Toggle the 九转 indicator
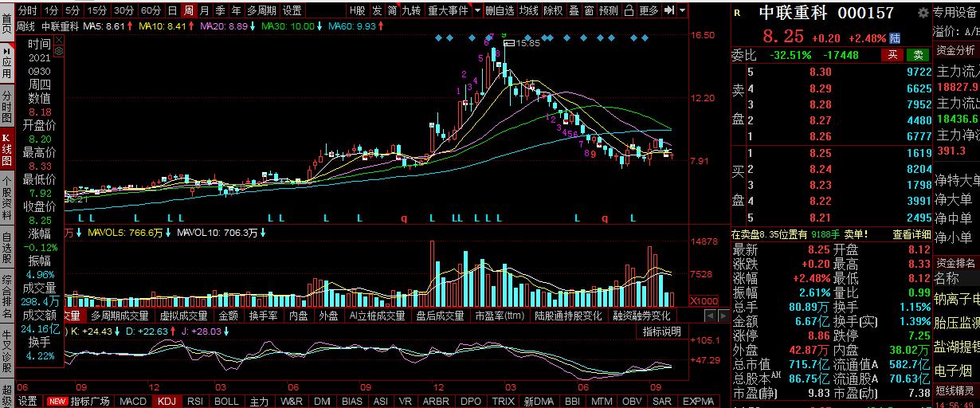 pyautogui.click(x=411, y=10)
